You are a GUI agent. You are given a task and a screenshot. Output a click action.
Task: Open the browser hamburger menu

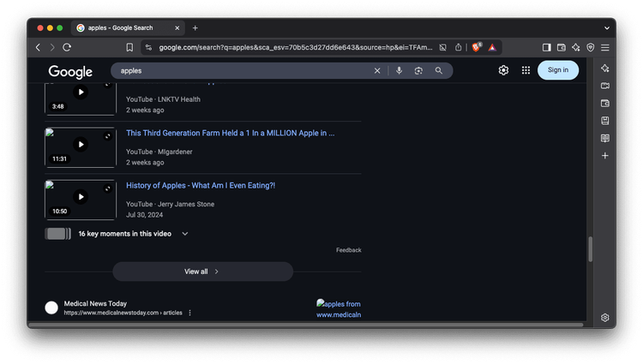pos(605,47)
